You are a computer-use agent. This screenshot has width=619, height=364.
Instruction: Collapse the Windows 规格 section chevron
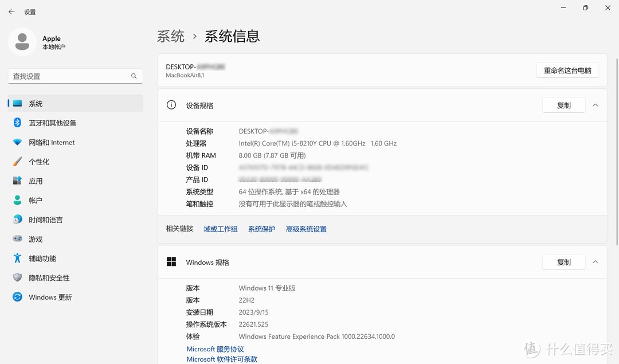click(x=596, y=262)
